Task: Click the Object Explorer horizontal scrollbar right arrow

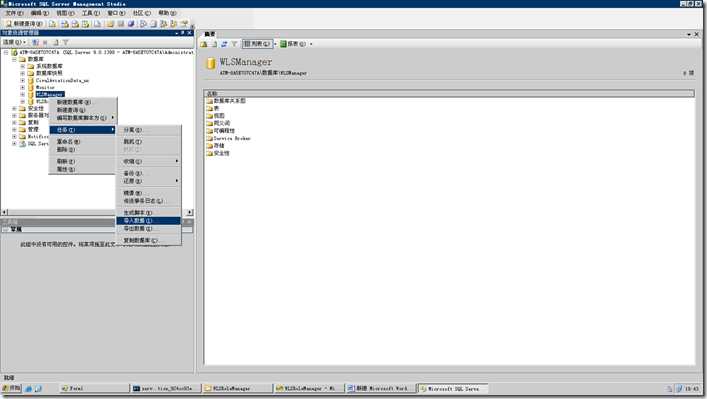Action: tap(190, 212)
